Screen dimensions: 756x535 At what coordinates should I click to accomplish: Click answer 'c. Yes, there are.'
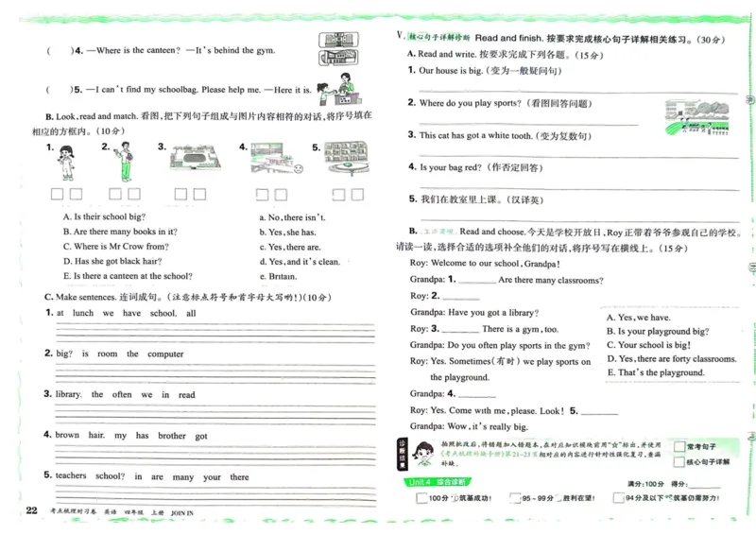[290, 247]
